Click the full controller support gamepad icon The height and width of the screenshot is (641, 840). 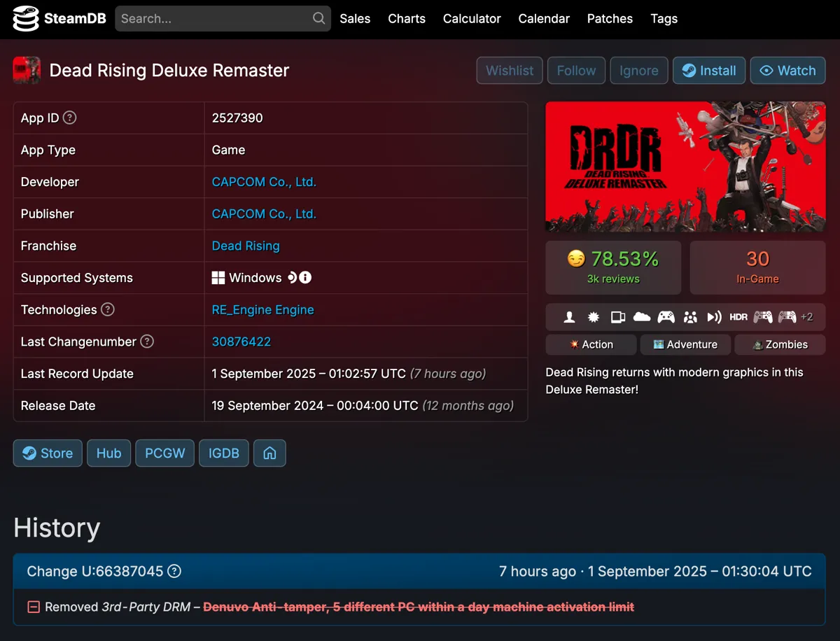pyautogui.click(x=666, y=317)
